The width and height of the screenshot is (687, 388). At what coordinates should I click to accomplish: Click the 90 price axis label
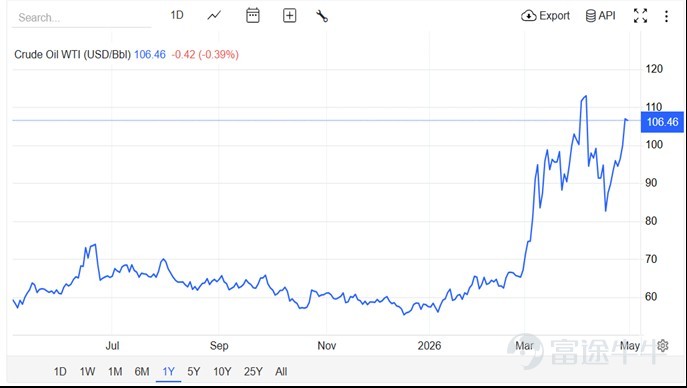point(651,183)
